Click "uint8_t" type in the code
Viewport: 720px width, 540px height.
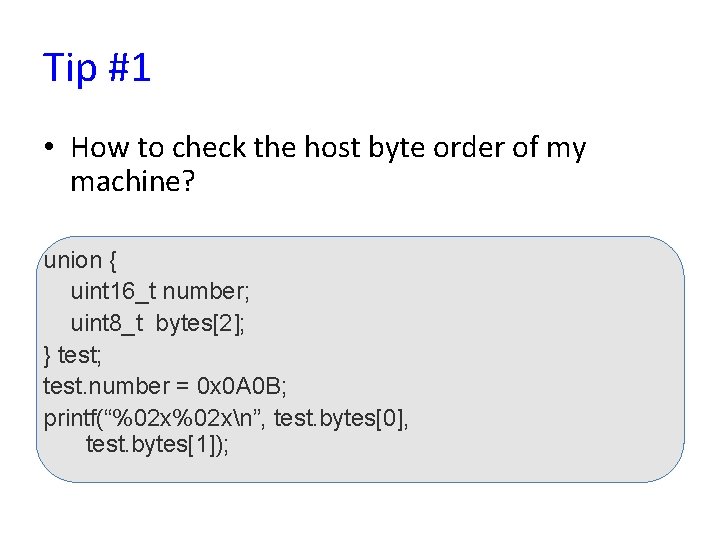(107, 323)
